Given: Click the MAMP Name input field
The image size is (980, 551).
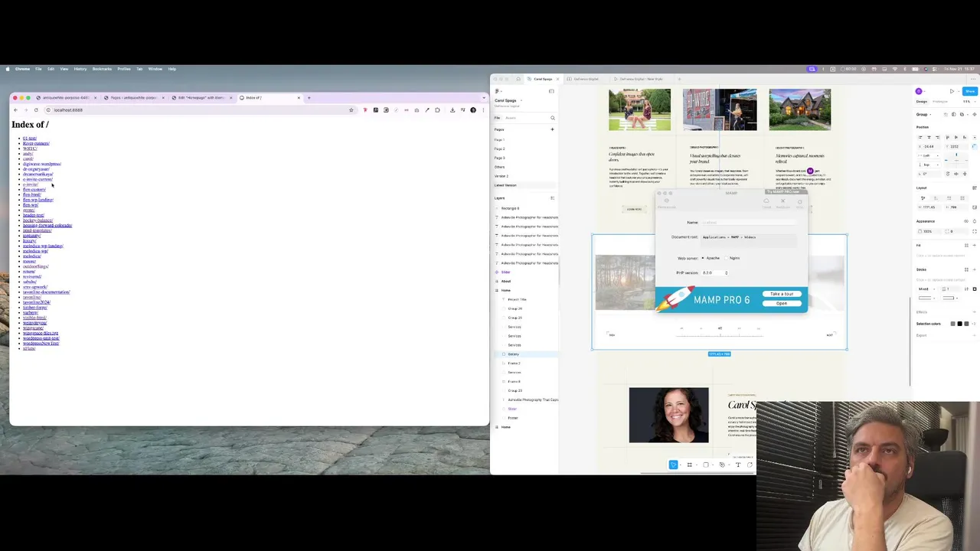Looking at the screenshot, I should (x=750, y=223).
